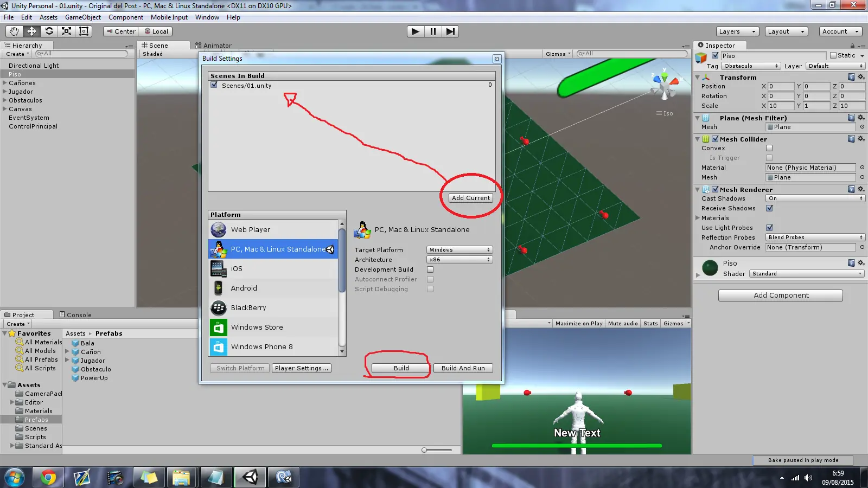The image size is (868, 488).
Task: Open Mesh Renderer gear settings
Action: tap(861, 190)
